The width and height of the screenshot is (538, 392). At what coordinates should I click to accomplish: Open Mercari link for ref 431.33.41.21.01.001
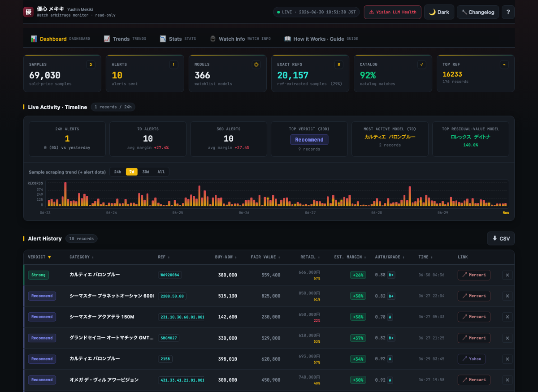(474, 380)
